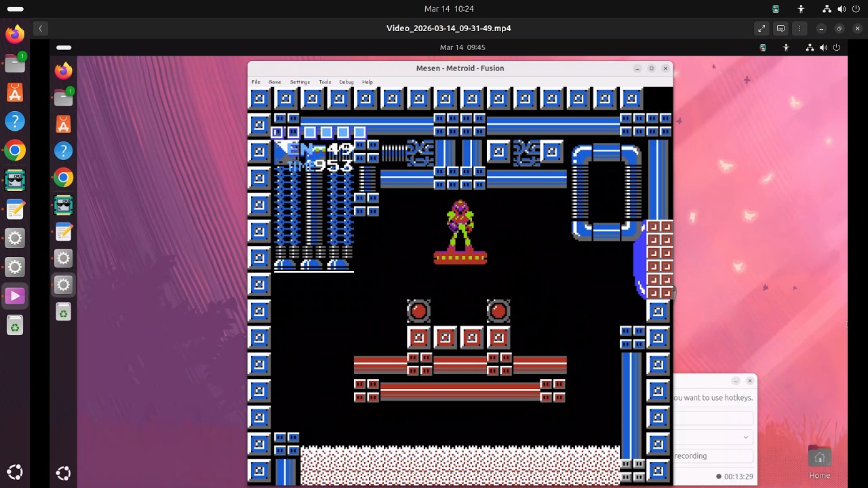The height and width of the screenshot is (488, 868).
Task: Open the video player's three-dot main menu
Action: [x=800, y=28]
